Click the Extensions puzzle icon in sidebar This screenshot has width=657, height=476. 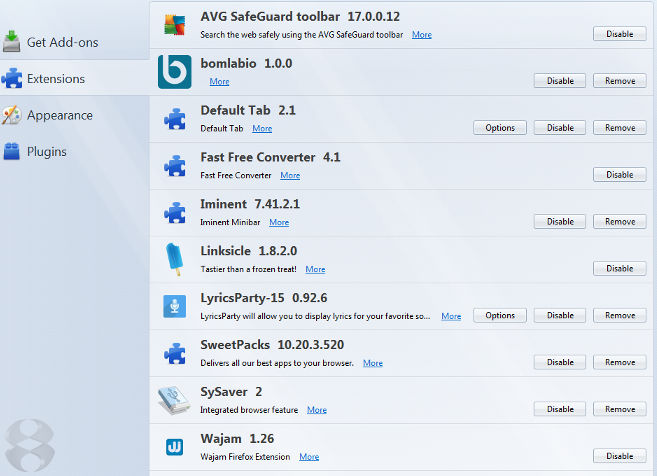[x=12, y=78]
